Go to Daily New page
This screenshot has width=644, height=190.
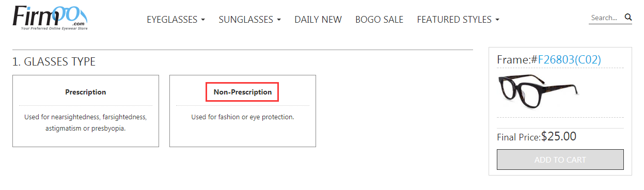pyautogui.click(x=318, y=20)
